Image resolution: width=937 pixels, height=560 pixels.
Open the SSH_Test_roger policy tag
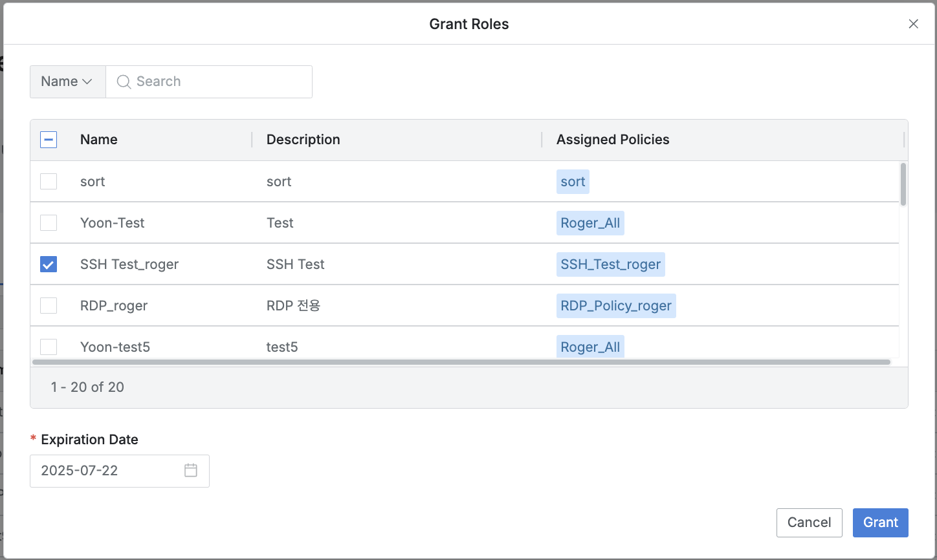pos(610,264)
